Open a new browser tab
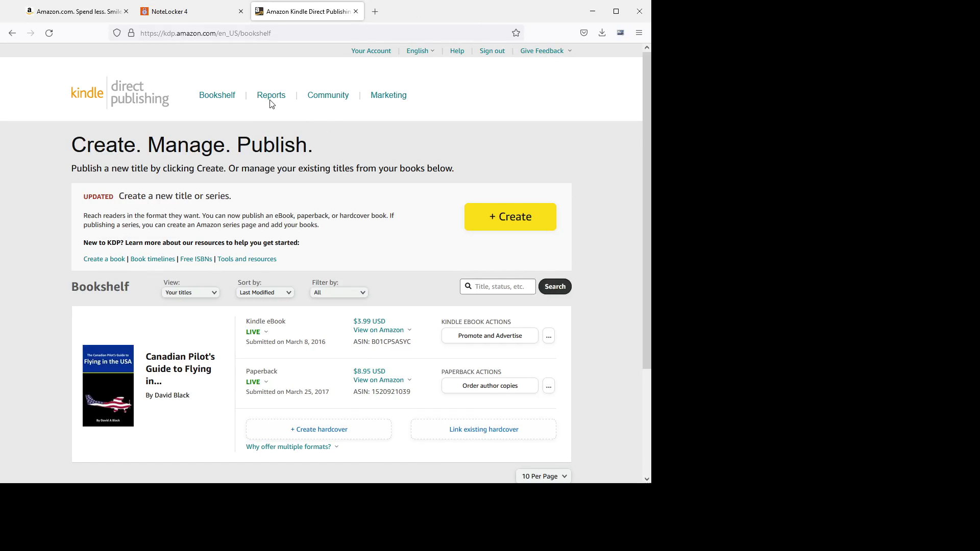This screenshot has height=551, width=980. click(375, 11)
